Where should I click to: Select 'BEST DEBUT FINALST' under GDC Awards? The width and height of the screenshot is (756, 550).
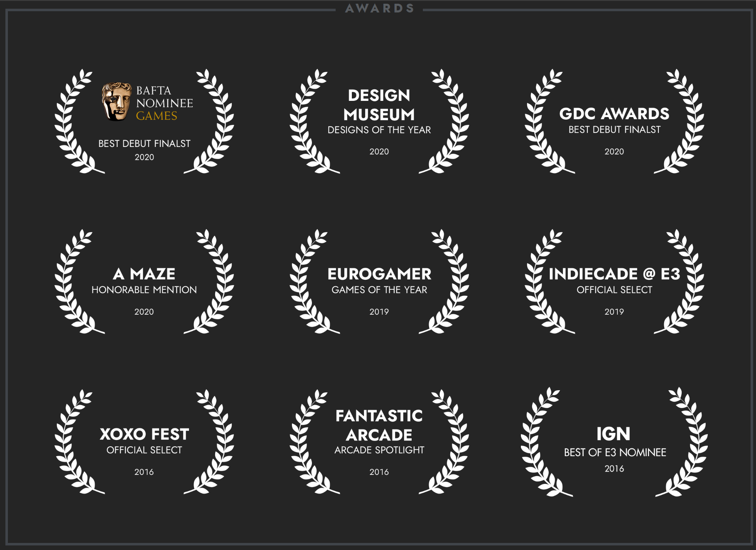(x=614, y=130)
